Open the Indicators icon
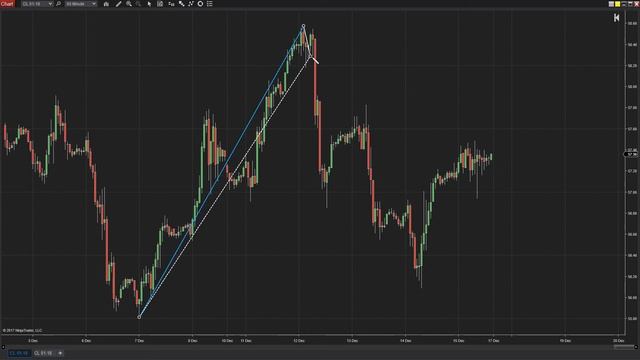The width and height of the screenshot is (640, 360). click(181, 4)
